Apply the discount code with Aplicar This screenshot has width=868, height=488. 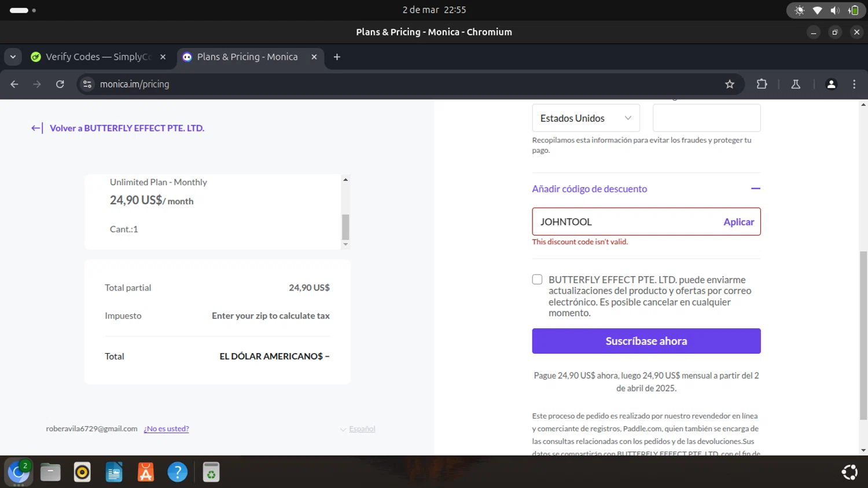click(738, 222)
